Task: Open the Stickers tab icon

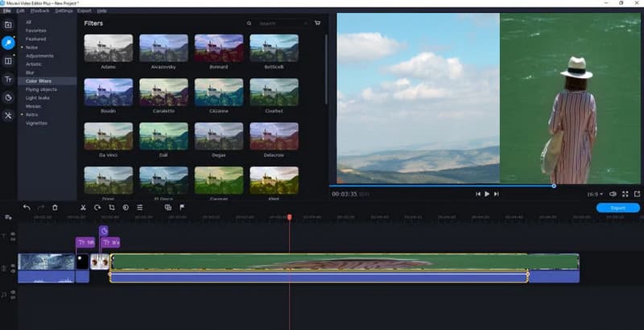Action: 8,97
